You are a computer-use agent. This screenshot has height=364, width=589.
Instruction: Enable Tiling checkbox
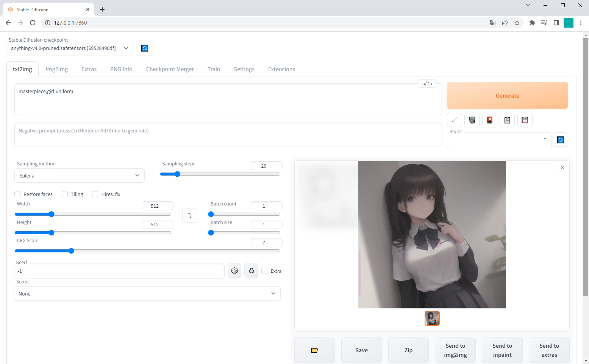click(x=65, y=194)
